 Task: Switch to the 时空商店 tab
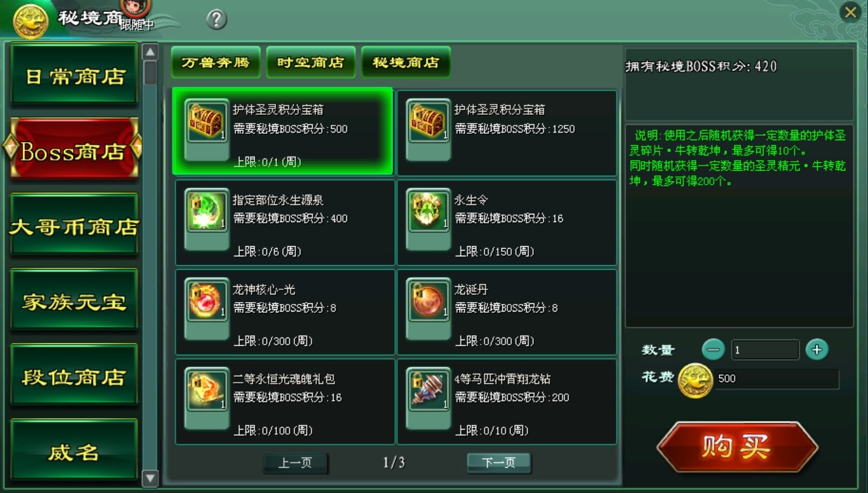[x=311, y=62]
